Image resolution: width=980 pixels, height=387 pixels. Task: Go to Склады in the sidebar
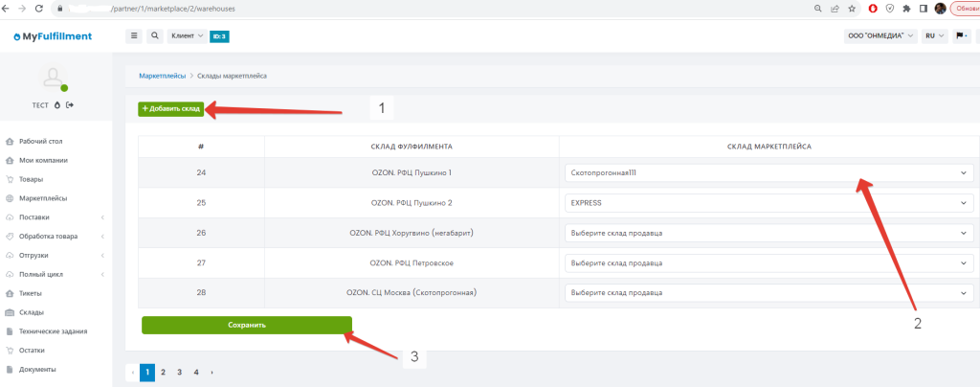pyautogui.click(x=31, y=312)
